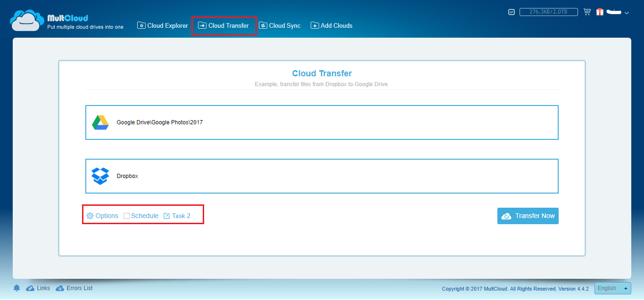The height and width of the screenshot is (300, 644).
Task: Open the Cloud Explorer tab
Action: [x=163, y=25]
